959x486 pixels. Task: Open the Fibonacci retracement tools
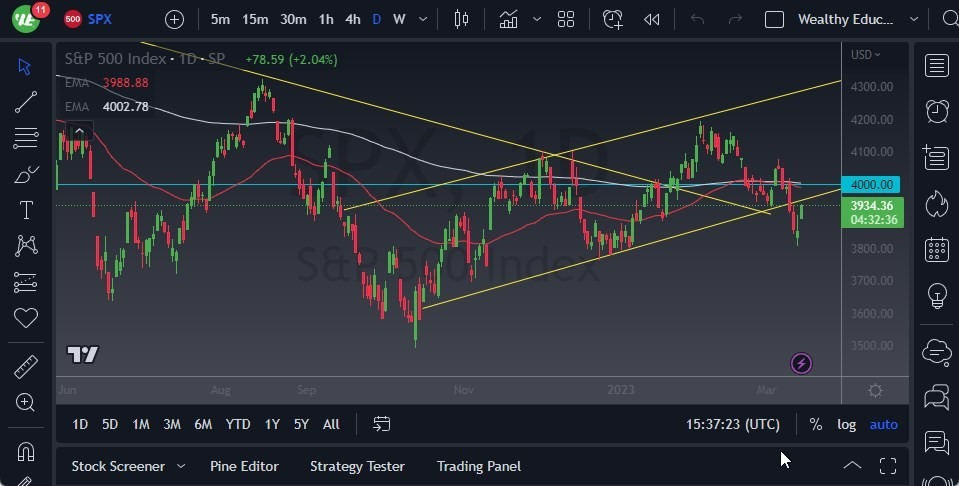[x=26, y=138]
